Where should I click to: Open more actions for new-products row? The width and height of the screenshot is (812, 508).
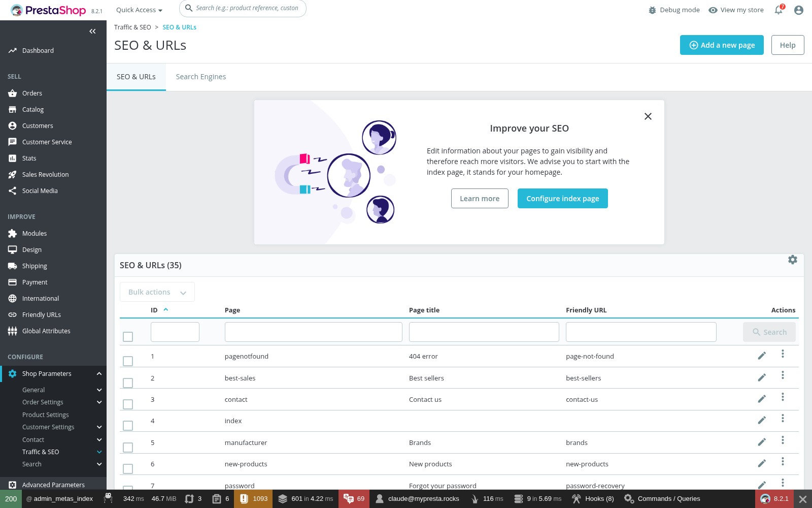(783, 461)
